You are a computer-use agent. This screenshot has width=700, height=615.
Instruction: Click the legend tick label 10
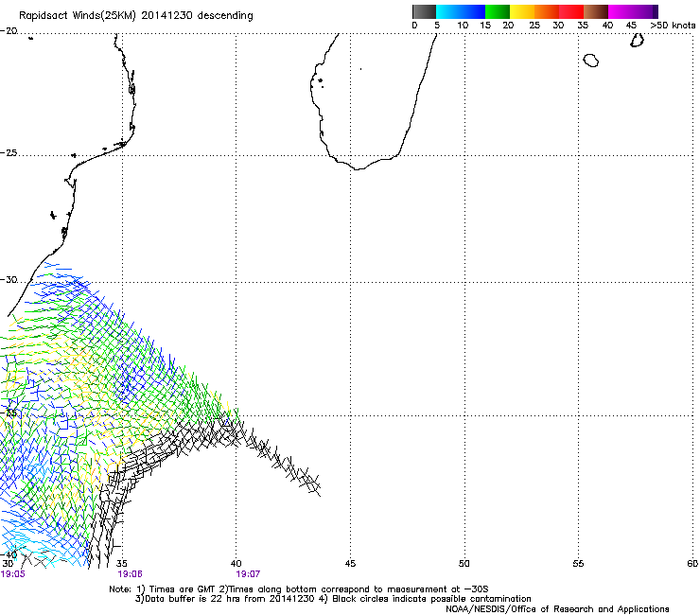pos(463,26)
